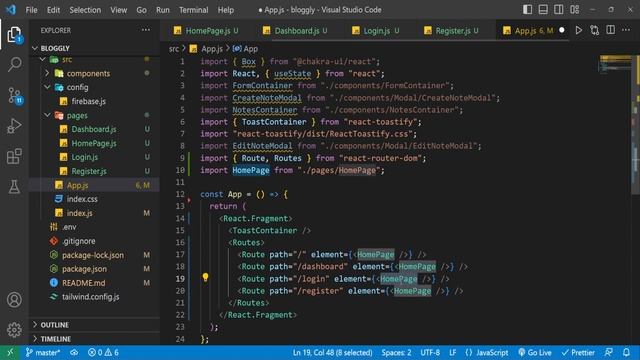This screenshot has height=360, width=640.
Task: Open editor More Actions ellipsis
Action: coord(626,30)
